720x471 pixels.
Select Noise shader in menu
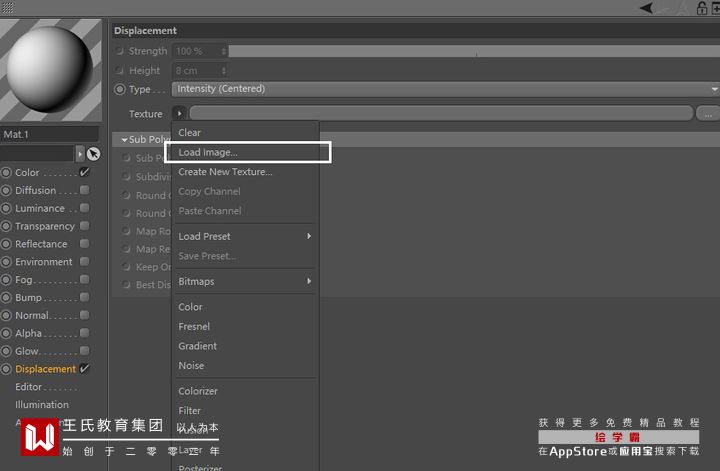coord(191,366)
